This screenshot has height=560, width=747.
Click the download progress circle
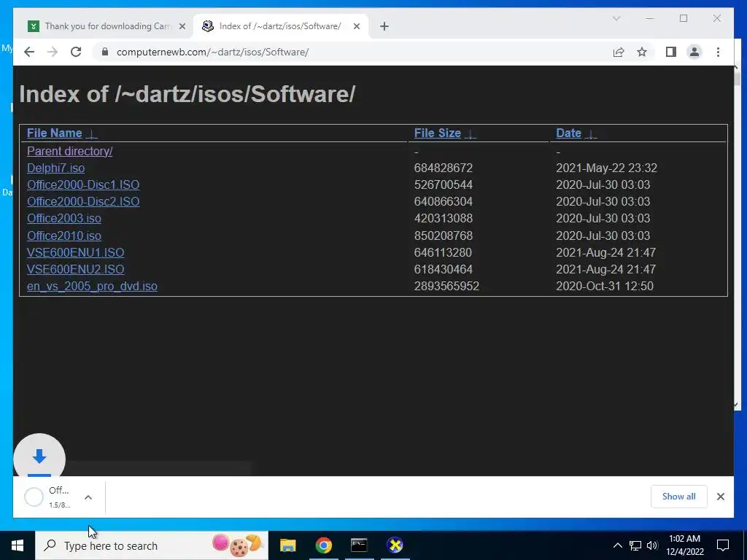click(34, 497)
